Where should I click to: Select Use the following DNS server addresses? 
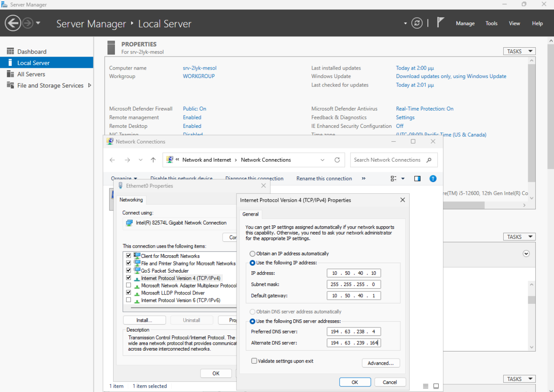253,321
